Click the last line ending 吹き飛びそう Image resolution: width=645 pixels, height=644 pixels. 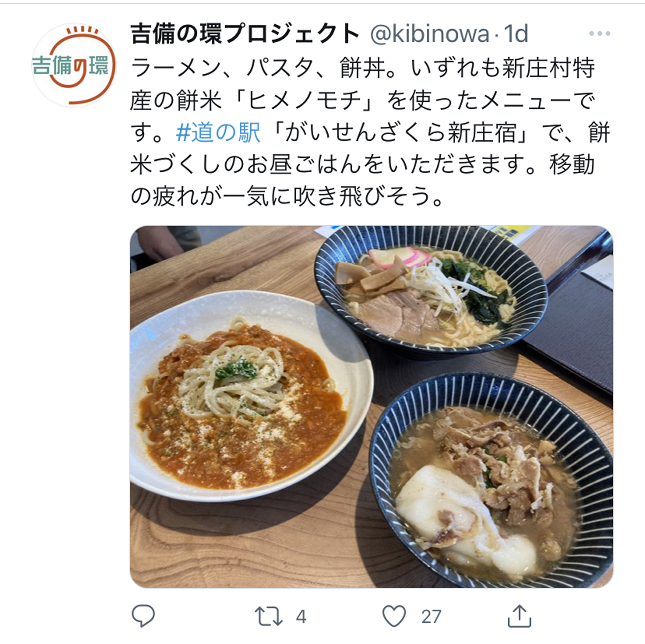(x=287, y=196)
